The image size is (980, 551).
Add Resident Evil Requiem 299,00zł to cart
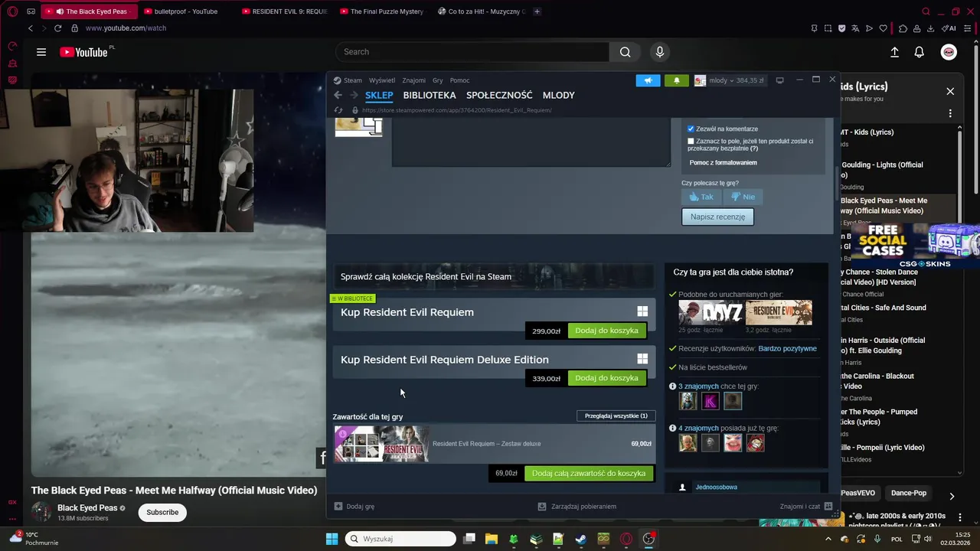(606, 331)
